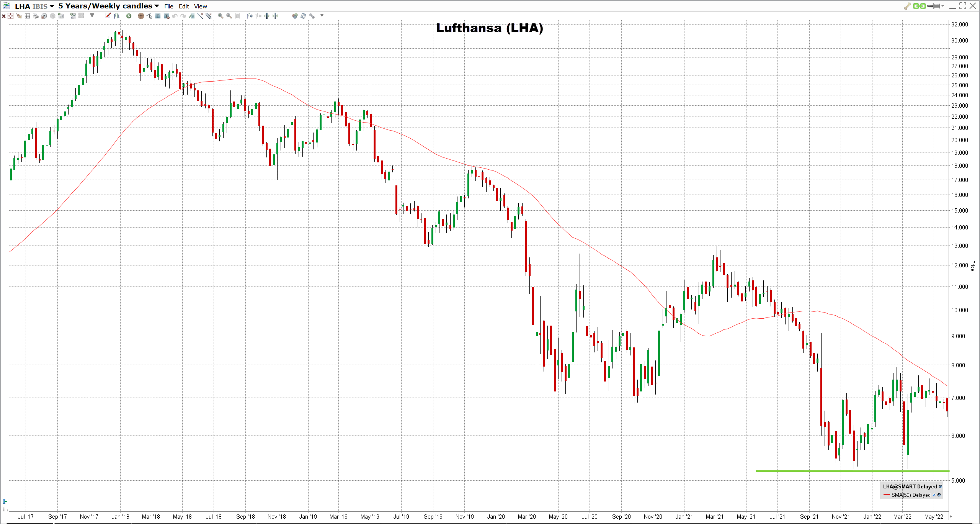The image size is (980, 524).
Task: Click the fit-to-window square icon
Action: [237, 16]
